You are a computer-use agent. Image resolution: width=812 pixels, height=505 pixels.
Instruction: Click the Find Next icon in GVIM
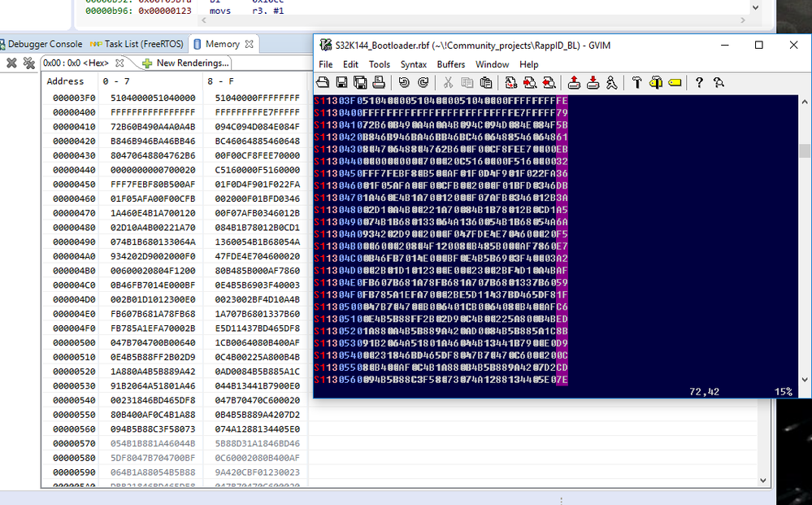[530, 82]
